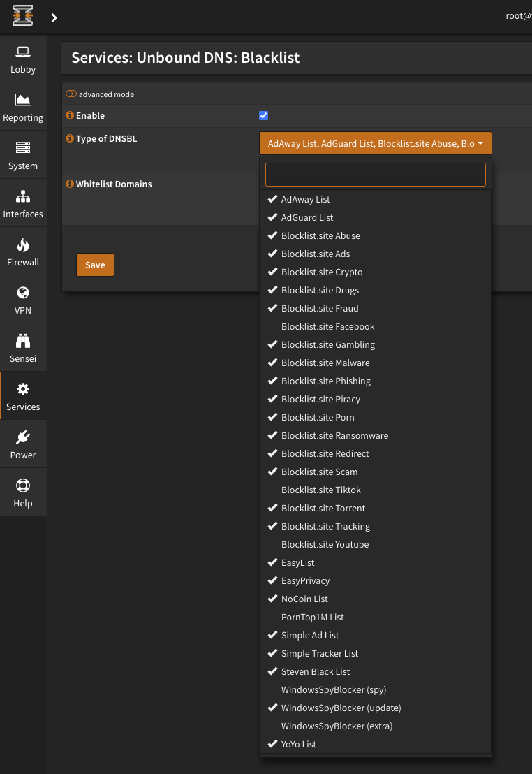Image resolution: width=532 pixels, height=774 pixels.
Task: Collapse the Type of DNSBL dropdown
Action: tap(375, 143)
